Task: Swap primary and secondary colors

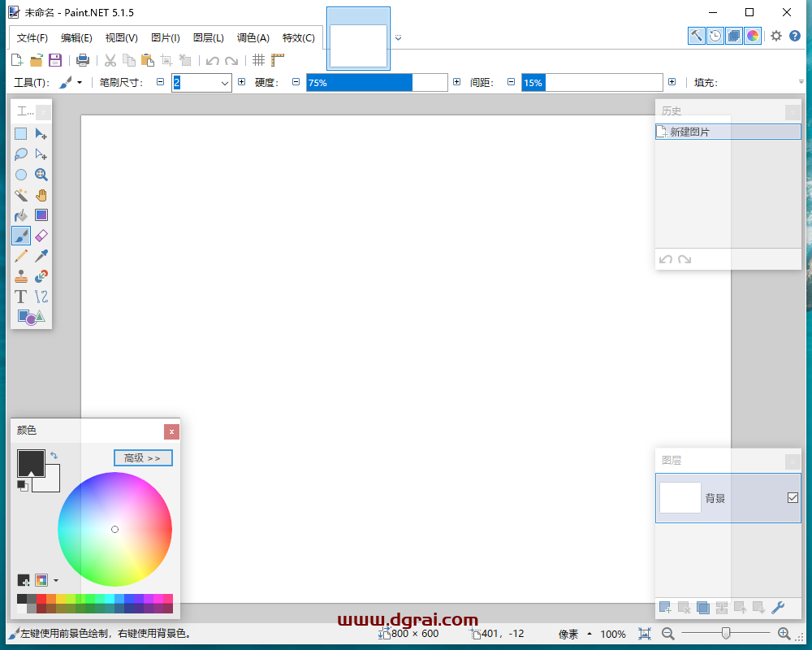Action: click(54, 456)
